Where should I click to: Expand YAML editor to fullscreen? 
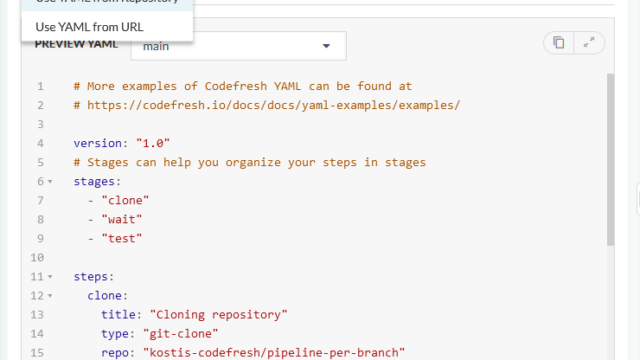point(589,42)
